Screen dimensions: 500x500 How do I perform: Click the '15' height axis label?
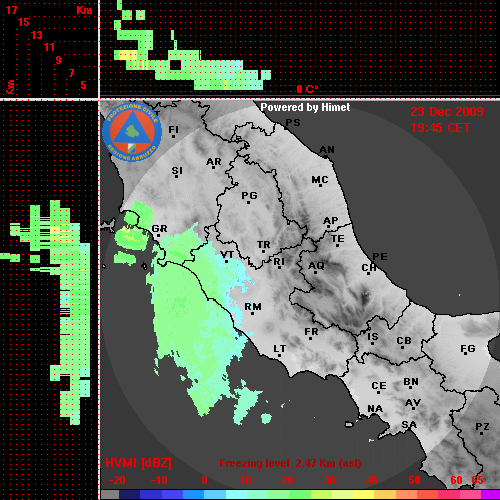pyautogui.click(x=24, y=22)
